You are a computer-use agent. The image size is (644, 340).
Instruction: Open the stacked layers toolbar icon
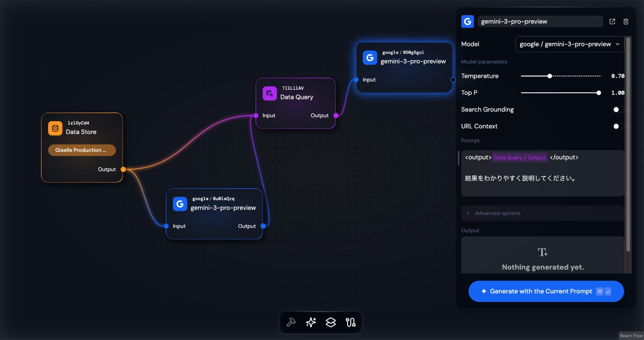coord(330,322)
